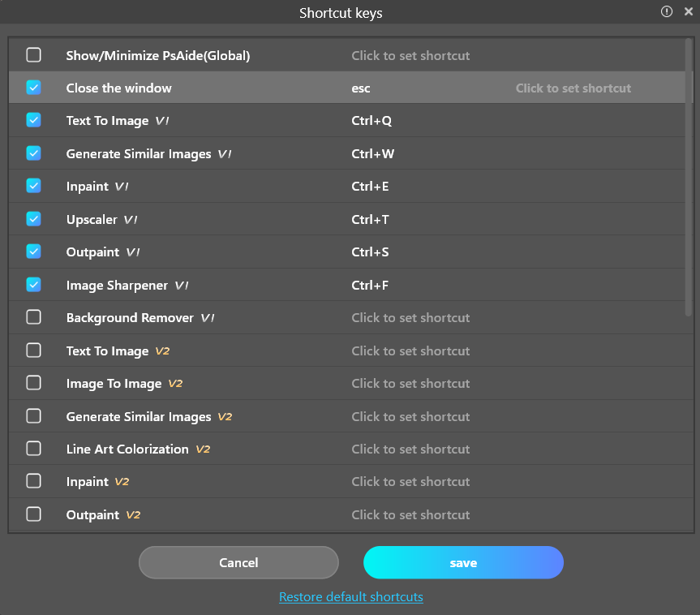Edit the Ctrl+Q shortcut field
The width and height of the screenshot is (700, 615).
[x=371, y=121]
